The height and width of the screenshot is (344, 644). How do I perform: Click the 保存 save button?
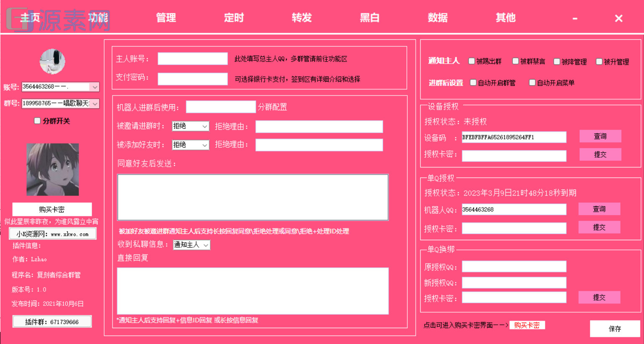click(615, 329)
